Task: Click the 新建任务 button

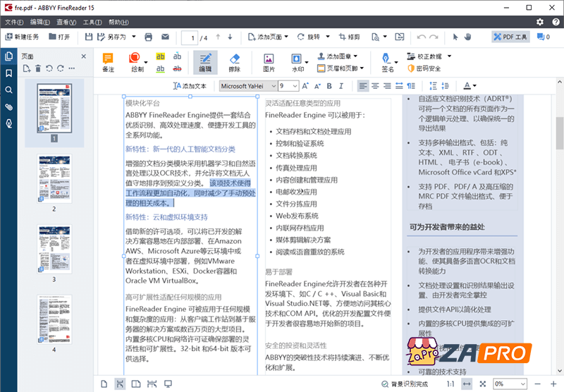Action: [x=22, y=37]
